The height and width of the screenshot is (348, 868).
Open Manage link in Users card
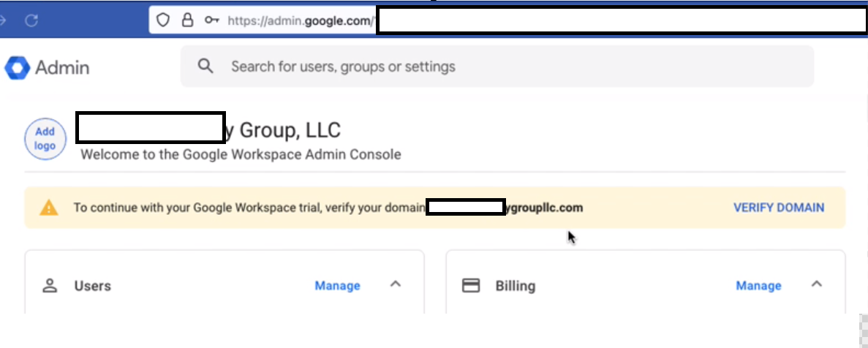(x=337, y=286)
